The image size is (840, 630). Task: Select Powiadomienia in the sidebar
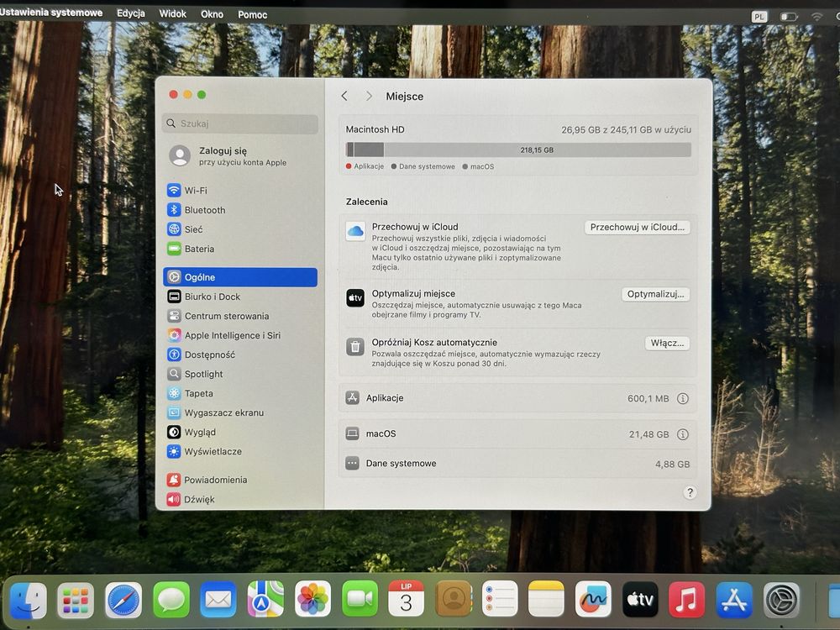[x=240, y=480]
